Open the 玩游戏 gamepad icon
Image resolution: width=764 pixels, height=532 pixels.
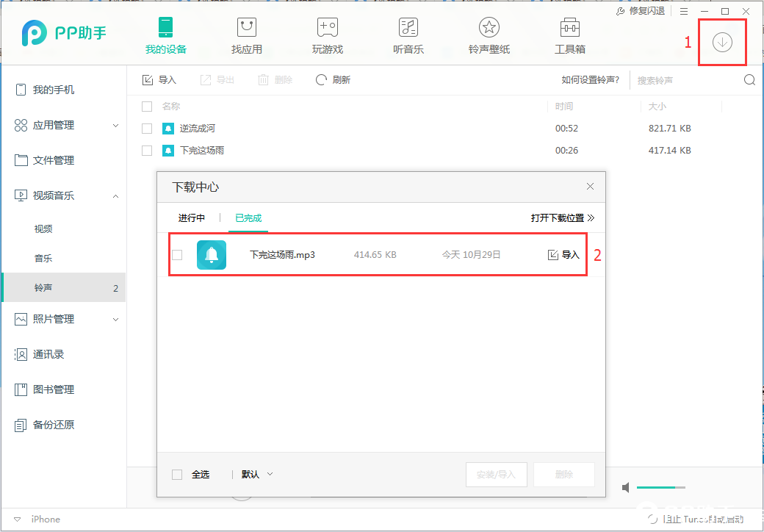328,27
